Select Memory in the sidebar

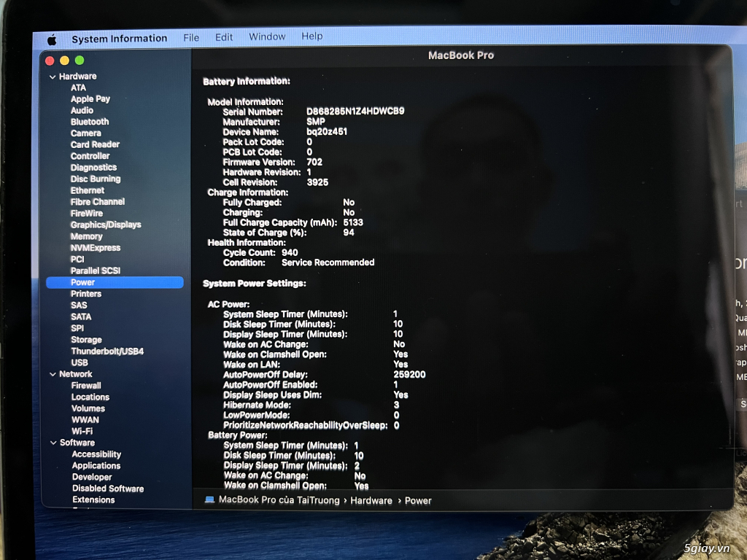[x=86, y=236]
